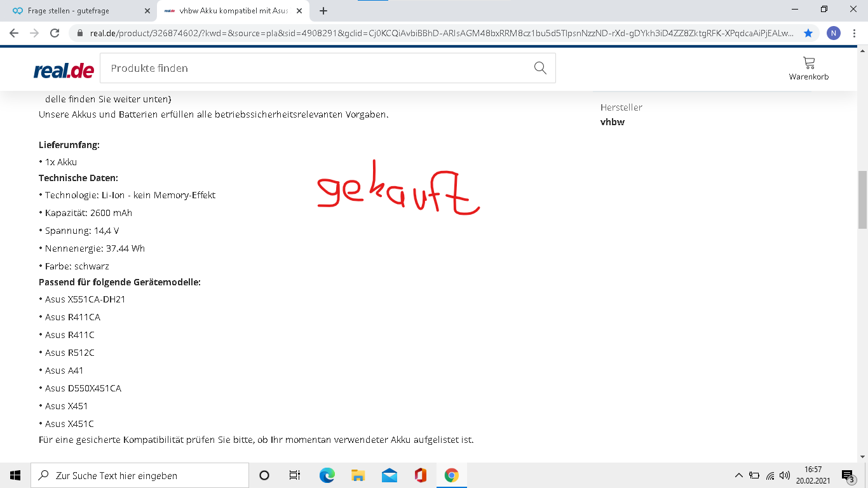Image resolution: width=868 pixels, height=488 pixels.
Task: Select model 'Asus A41'
Action: coord(64,370)
